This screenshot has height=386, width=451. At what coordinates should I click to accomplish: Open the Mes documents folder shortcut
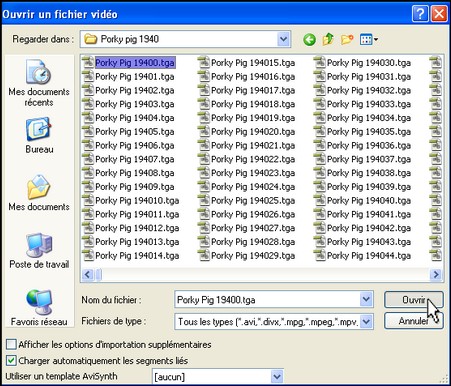(x=39, y=193)
